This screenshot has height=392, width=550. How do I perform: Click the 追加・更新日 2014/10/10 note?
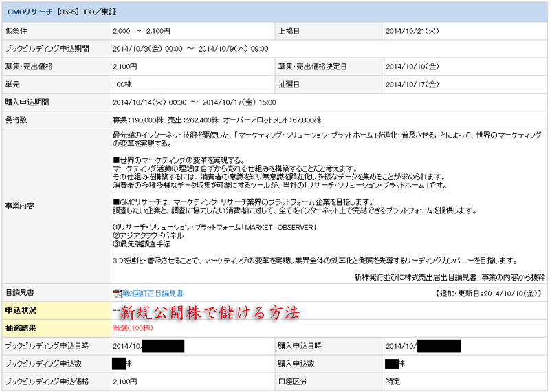pyautogui.click(x=489, y=294)
